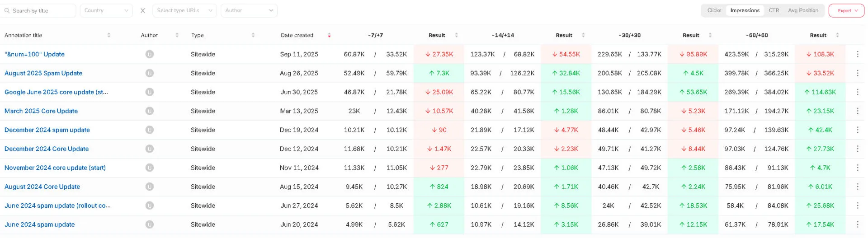Click the Search by title field
The image size is (868, 238).
pos(41,10)
